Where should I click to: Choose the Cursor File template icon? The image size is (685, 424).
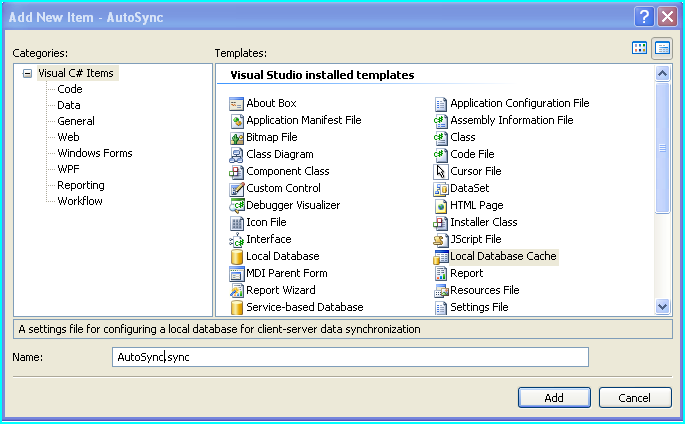(x=440, y=172)
